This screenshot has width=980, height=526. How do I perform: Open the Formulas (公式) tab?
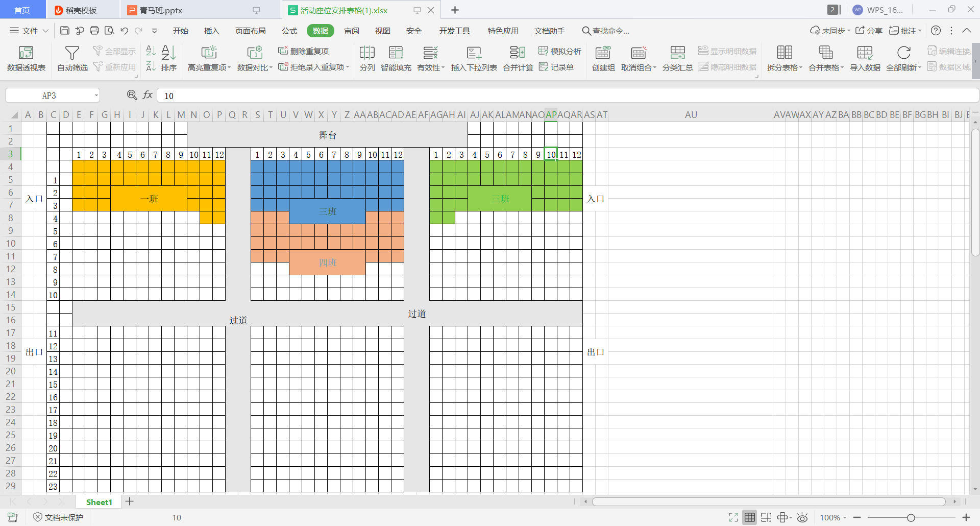point(289,31)
